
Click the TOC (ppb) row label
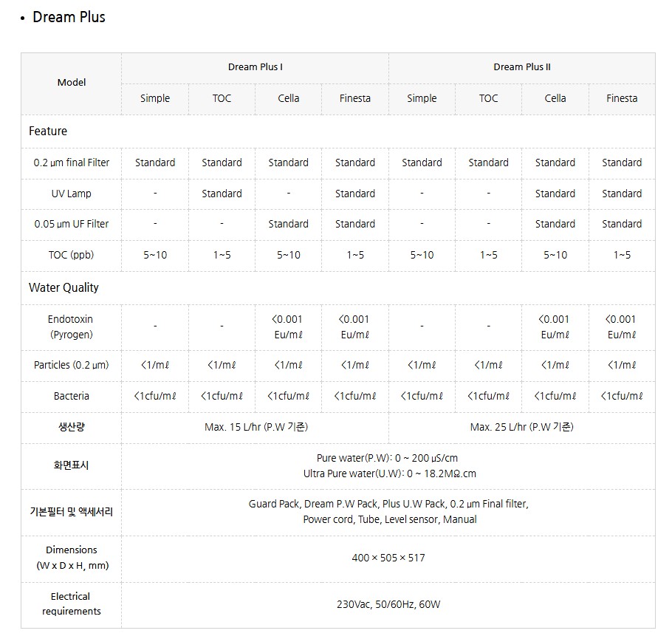pyautogui.click(x=72, y=255)
